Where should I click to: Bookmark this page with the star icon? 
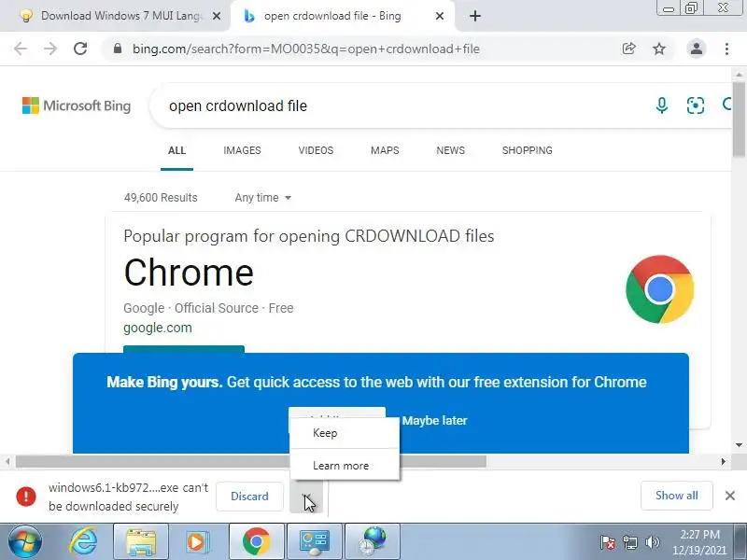pyautogui.click(x=659, y=49)
